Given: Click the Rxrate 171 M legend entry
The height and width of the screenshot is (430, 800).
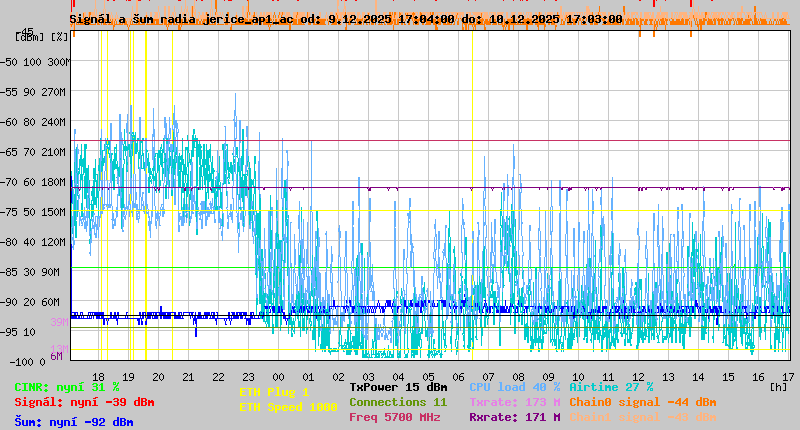Looking at the screenshot, I should (x=514, y=417).
